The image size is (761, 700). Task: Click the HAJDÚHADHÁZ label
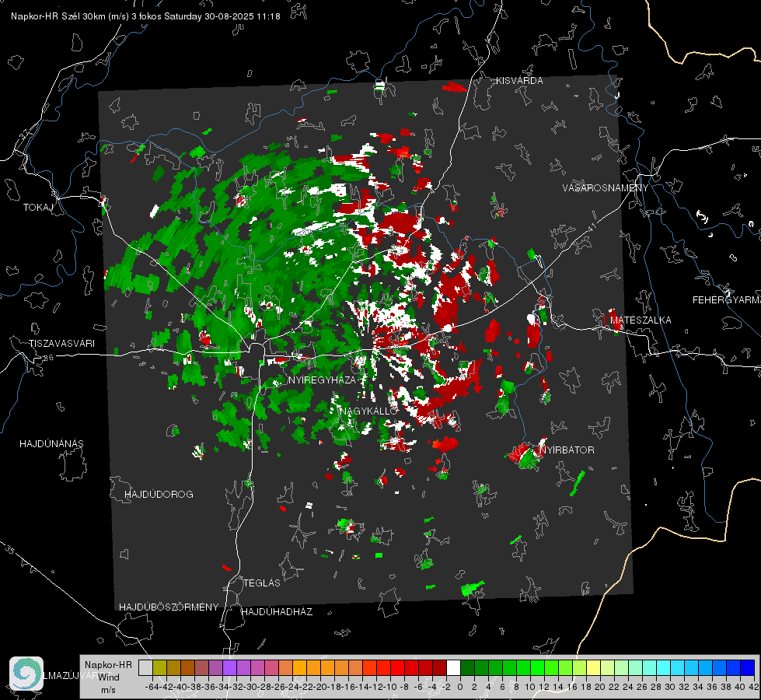(x=277, y=612)
